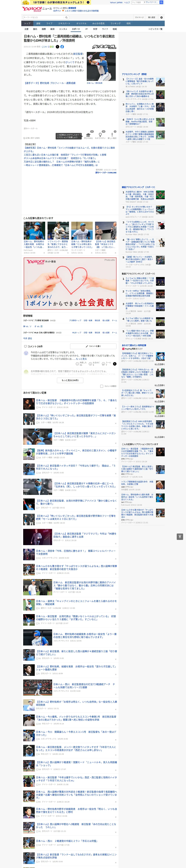186x868 pixels.
Task: Dismiss the ソフトバンク・栗原陵矢 recommendation card
Action: coord(68,253)
